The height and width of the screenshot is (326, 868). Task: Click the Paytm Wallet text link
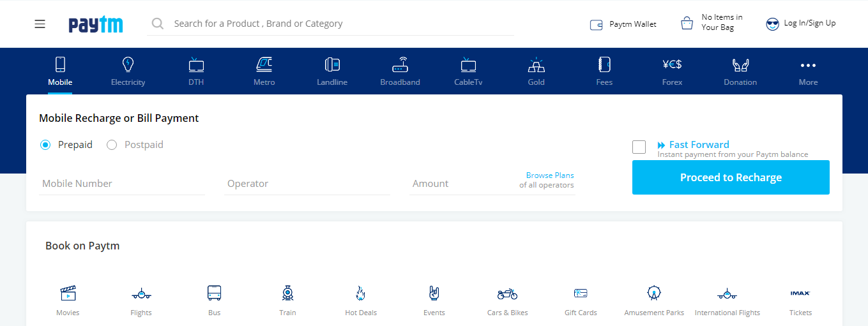tap(632, 24)
